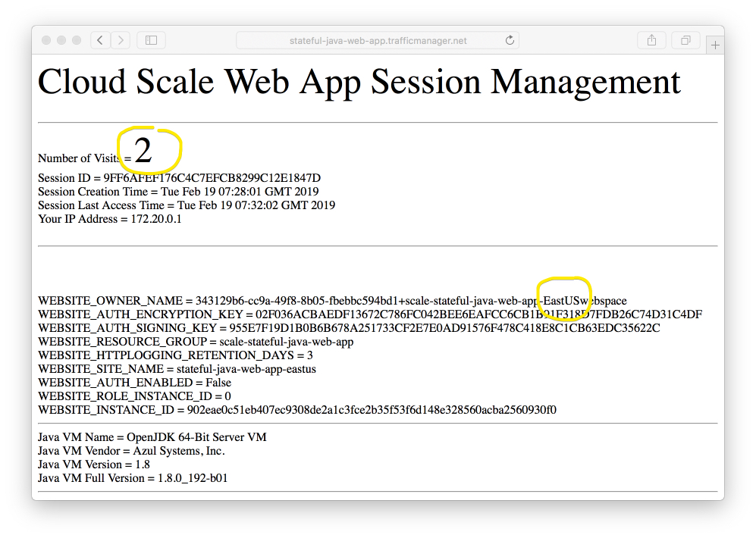
Task: Go forward with the Safari forward arrow
Action: tap(121, 40)
